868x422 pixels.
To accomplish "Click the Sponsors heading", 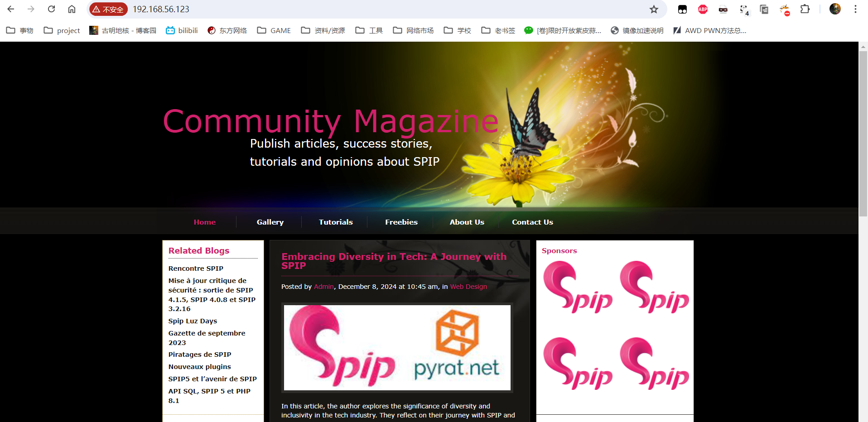I will (559, 250).
